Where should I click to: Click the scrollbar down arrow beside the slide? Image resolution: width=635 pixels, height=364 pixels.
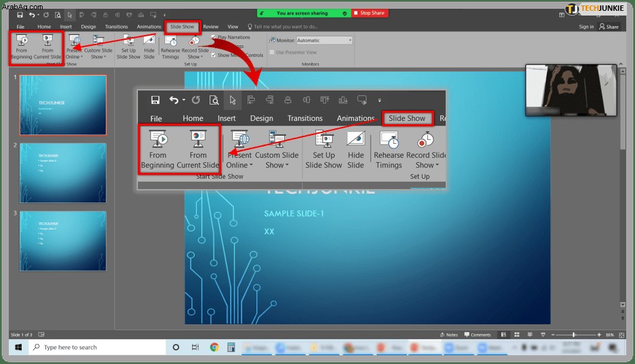[623, 305]
